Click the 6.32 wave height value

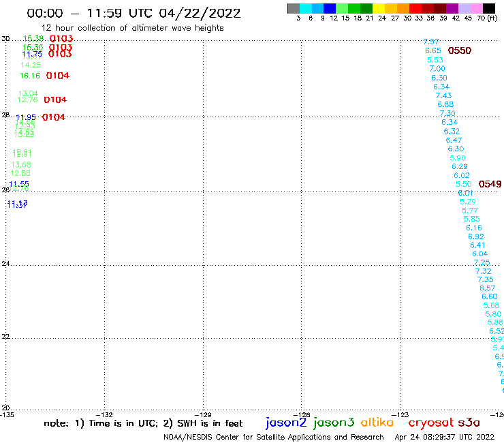452,132
